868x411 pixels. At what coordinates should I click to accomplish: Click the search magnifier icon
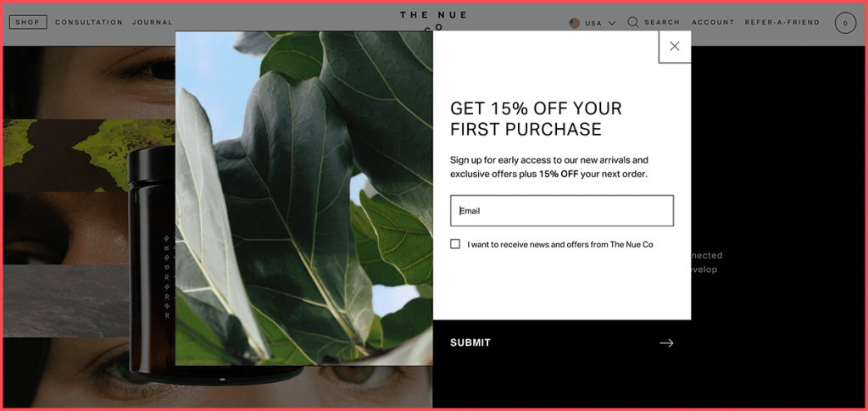[632, 22]
